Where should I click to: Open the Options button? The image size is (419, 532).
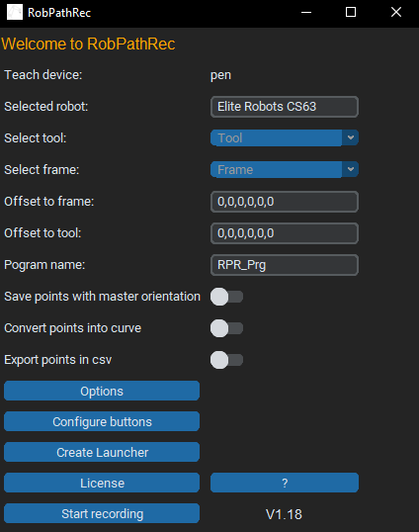(102, 391)
